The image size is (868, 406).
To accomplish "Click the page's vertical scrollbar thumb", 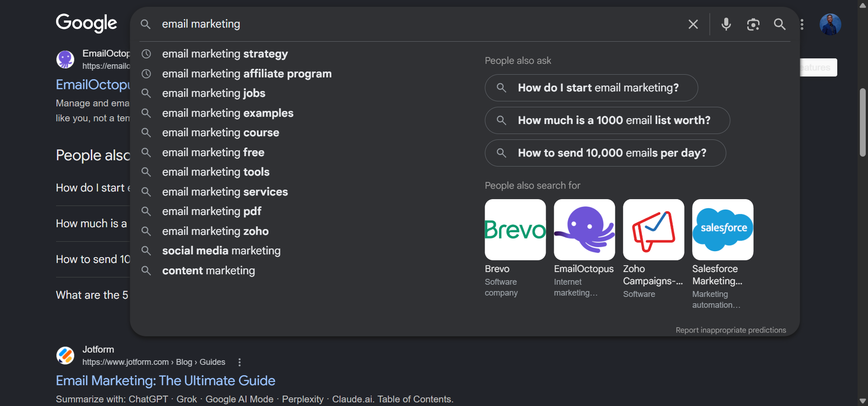I will [x=863, y=122].
